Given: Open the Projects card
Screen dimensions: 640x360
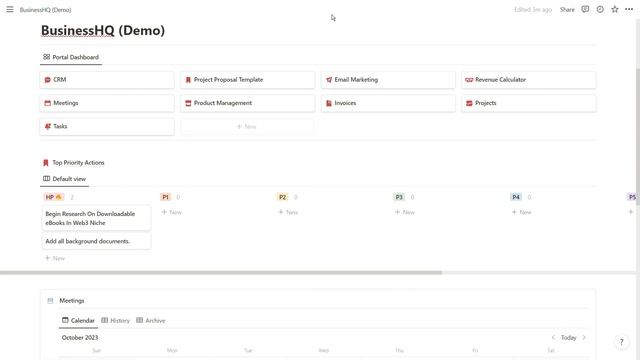Looking at the screenshot, I should click(529, 103).
